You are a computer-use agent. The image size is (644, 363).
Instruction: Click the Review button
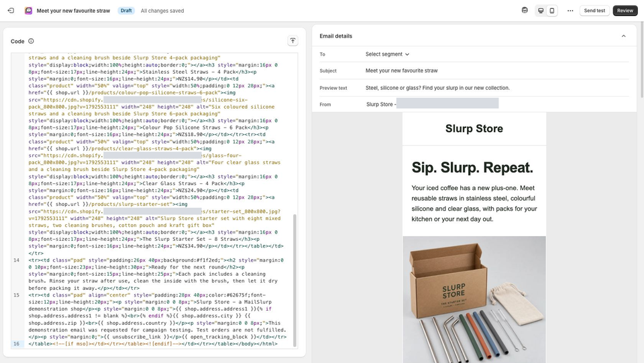tap(625, 11)
